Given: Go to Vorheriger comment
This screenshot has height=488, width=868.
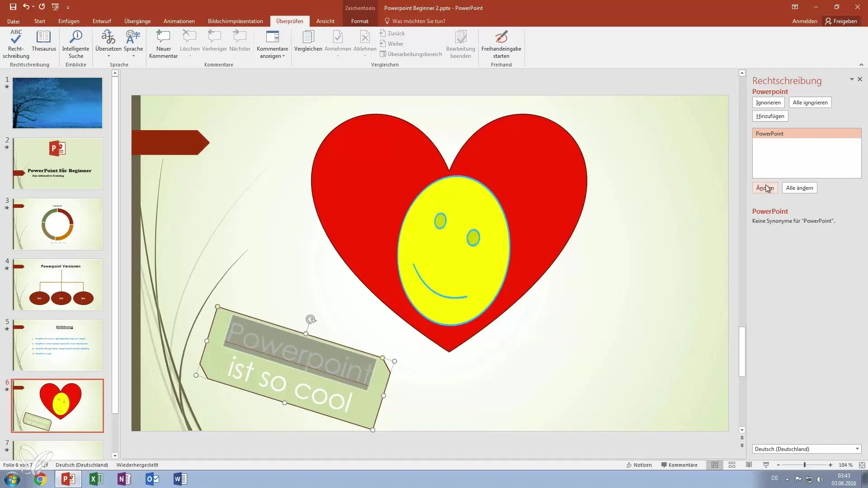Looking at the screenshot, I should point(214,41).
